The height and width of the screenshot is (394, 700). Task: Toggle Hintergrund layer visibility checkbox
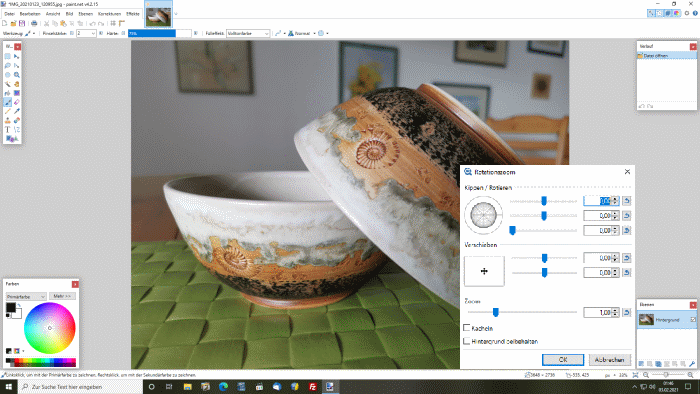click(x=693, y=319)
